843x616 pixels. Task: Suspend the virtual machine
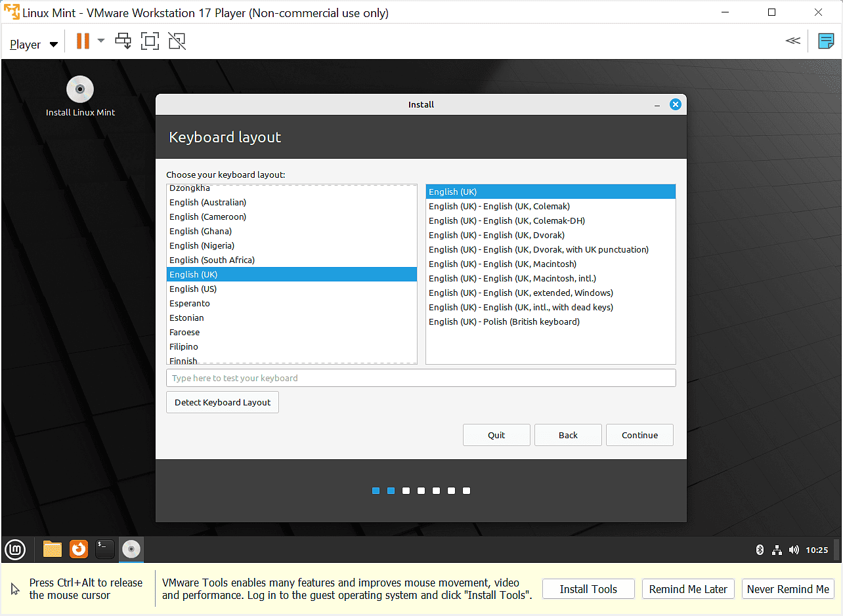coord(82,41)
